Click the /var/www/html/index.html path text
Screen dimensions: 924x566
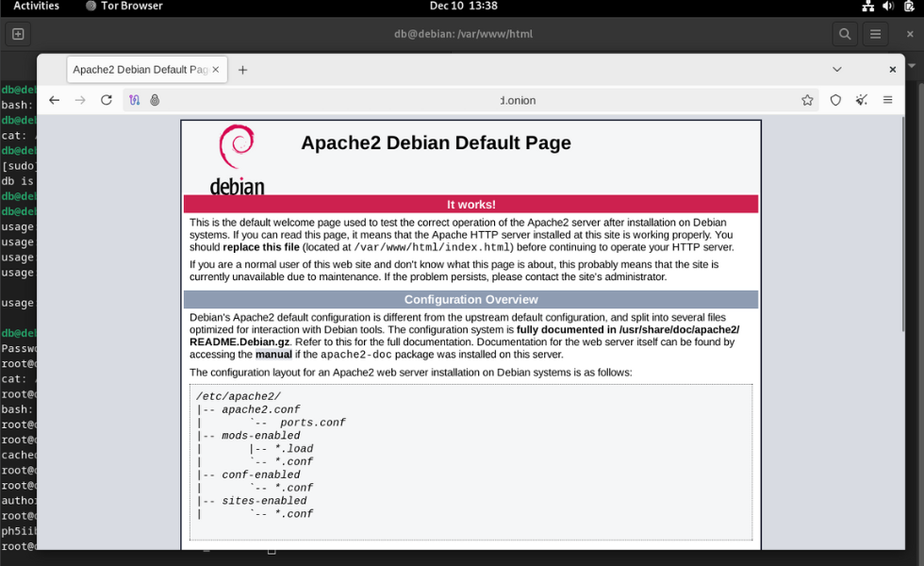(x=432, y=247)
